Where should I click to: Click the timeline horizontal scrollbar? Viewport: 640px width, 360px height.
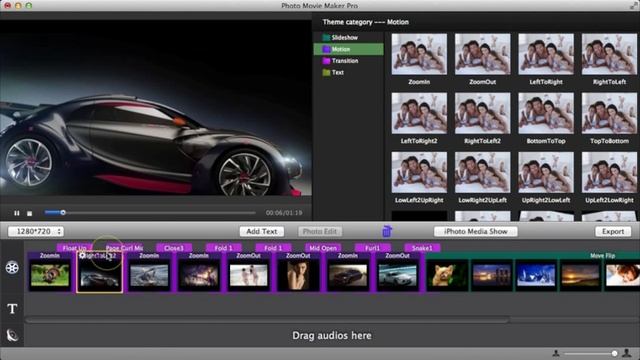pyautogui.click(x=267, y=320)
